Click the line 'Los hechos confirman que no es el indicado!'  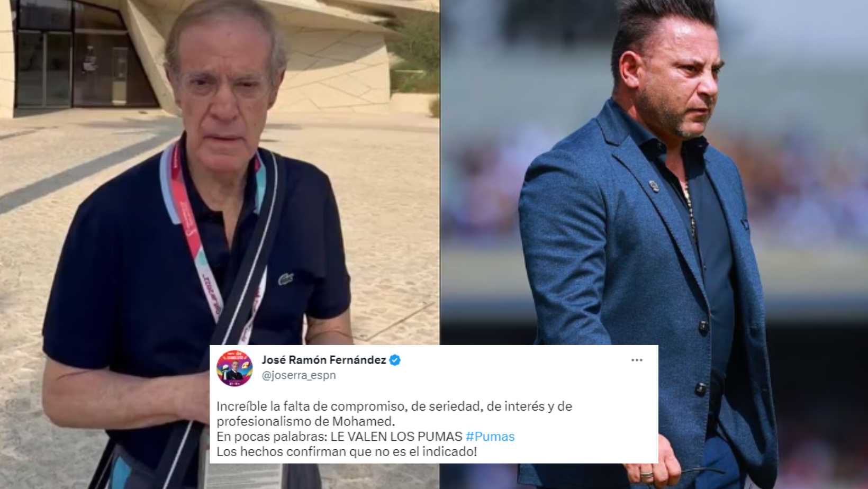pos(347,451)
